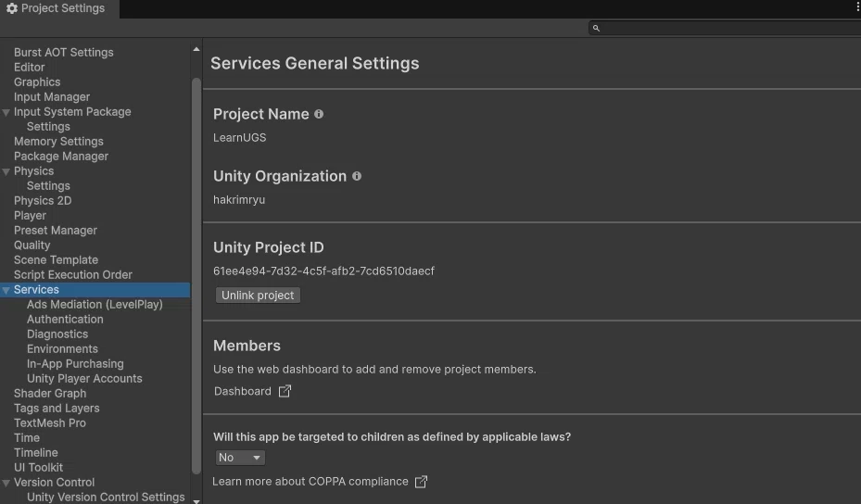861x504 pixels.
Task: Collapse the Input System Package section
Action: pyautogui.click(x=6, y=112)
